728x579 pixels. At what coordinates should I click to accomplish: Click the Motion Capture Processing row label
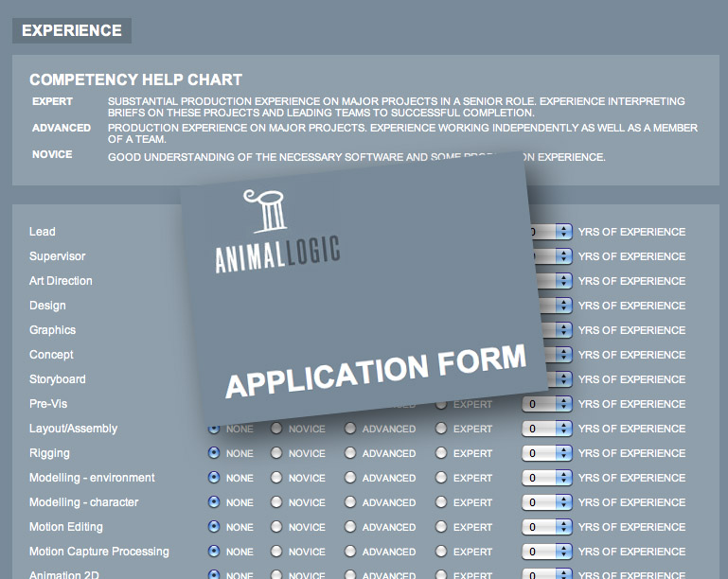pos(99,552)
